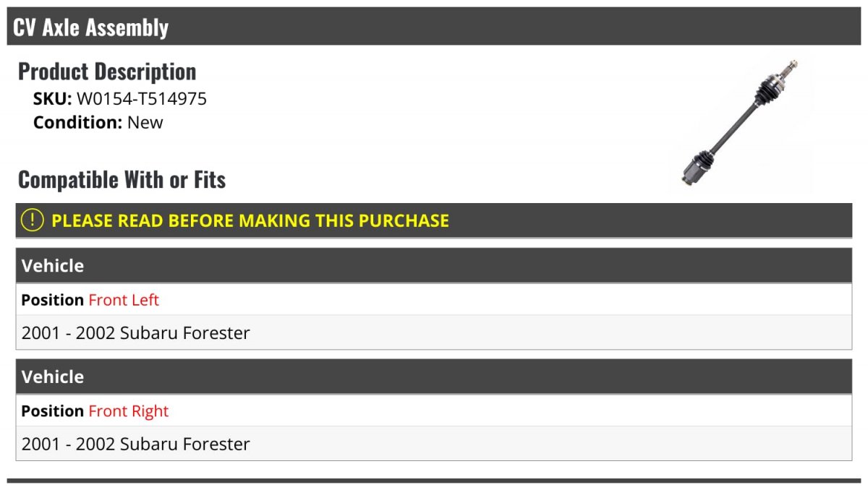Click the yellow exclamation warning icon

33,220
